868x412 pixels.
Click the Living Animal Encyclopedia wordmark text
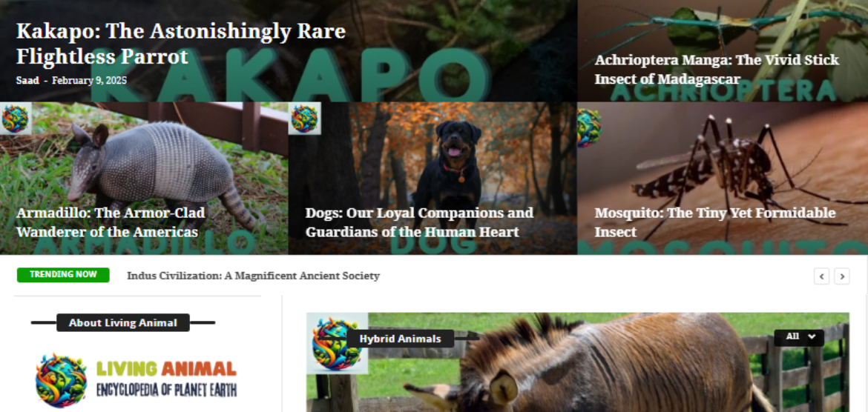(167, 379)
